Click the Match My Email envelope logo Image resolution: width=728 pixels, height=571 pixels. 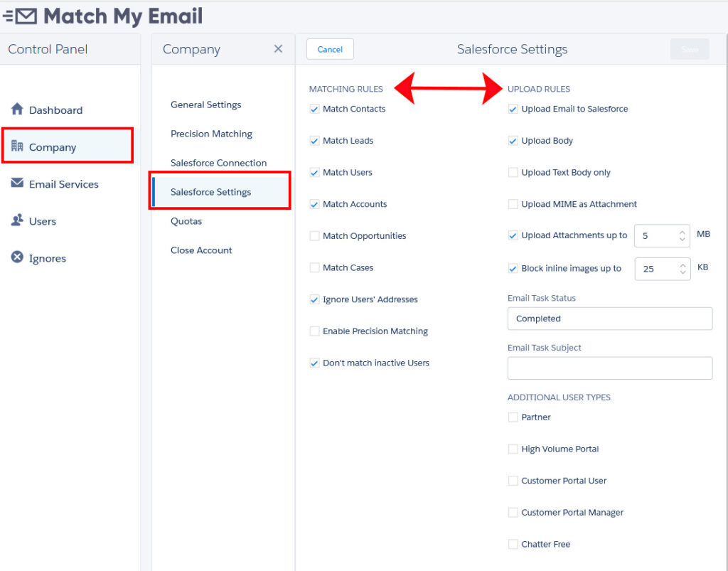point(19,16)
